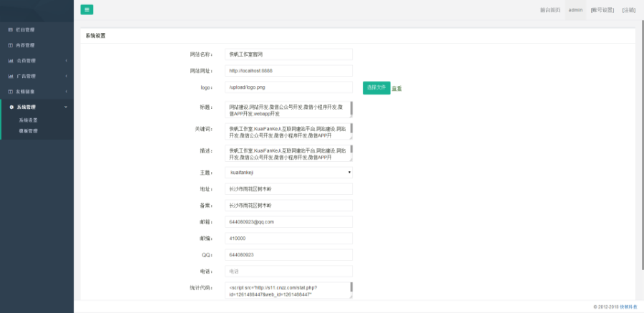
Task: Focus the 地址 address input field
Action: pos(289,189)
